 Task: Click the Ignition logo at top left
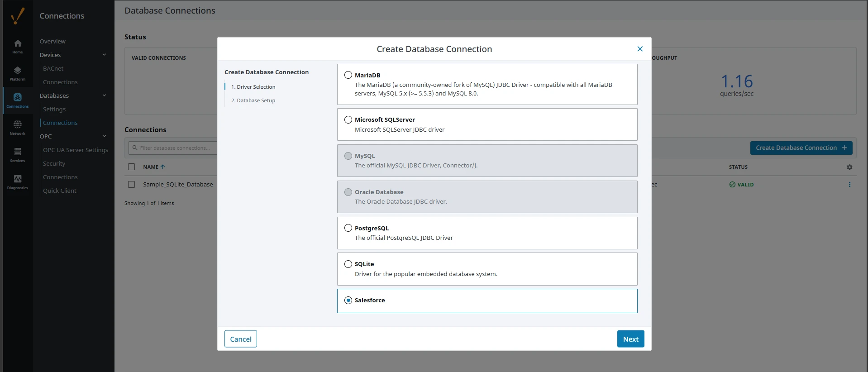point(18,16)
